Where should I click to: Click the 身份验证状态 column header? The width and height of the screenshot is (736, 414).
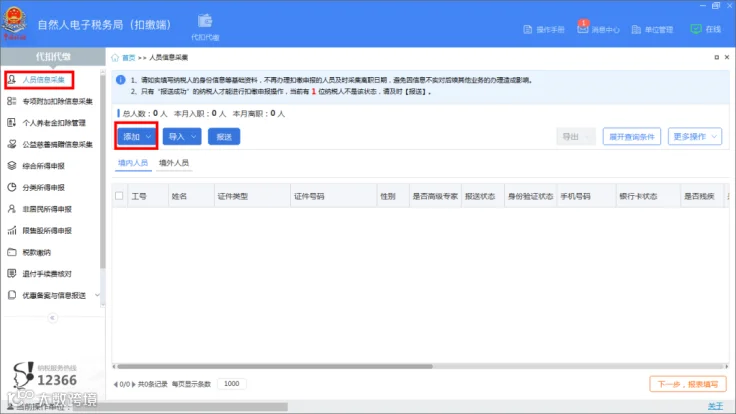pyautogui.click(x=530, y=196)
